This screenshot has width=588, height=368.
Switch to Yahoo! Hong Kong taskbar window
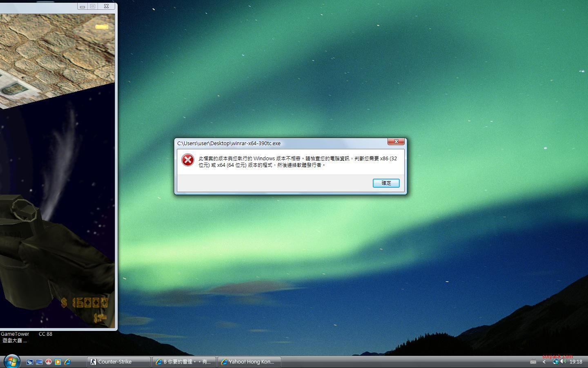click(x=249, y=362)
